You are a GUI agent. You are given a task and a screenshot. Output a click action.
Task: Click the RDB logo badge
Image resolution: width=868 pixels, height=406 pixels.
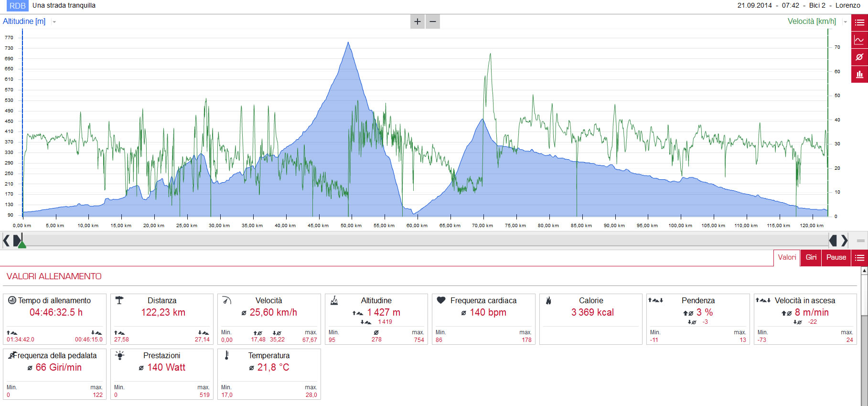click(x=18, y=6)
